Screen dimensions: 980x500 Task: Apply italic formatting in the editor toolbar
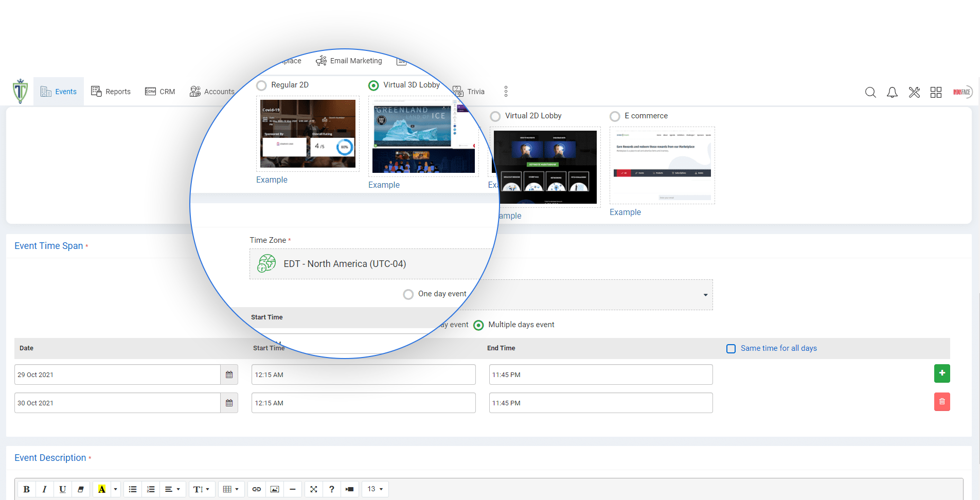[44, 489]
